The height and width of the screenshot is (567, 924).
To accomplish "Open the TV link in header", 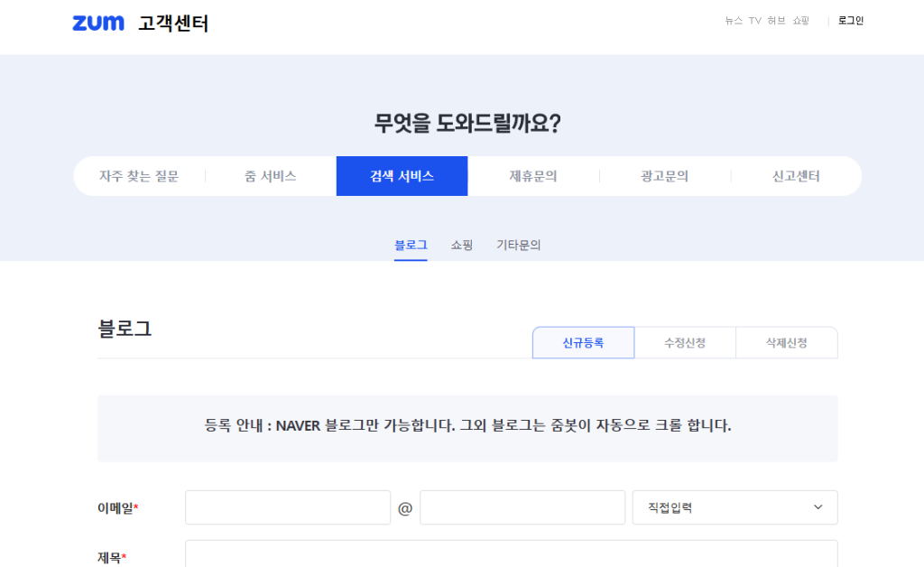I will [755, 21].
